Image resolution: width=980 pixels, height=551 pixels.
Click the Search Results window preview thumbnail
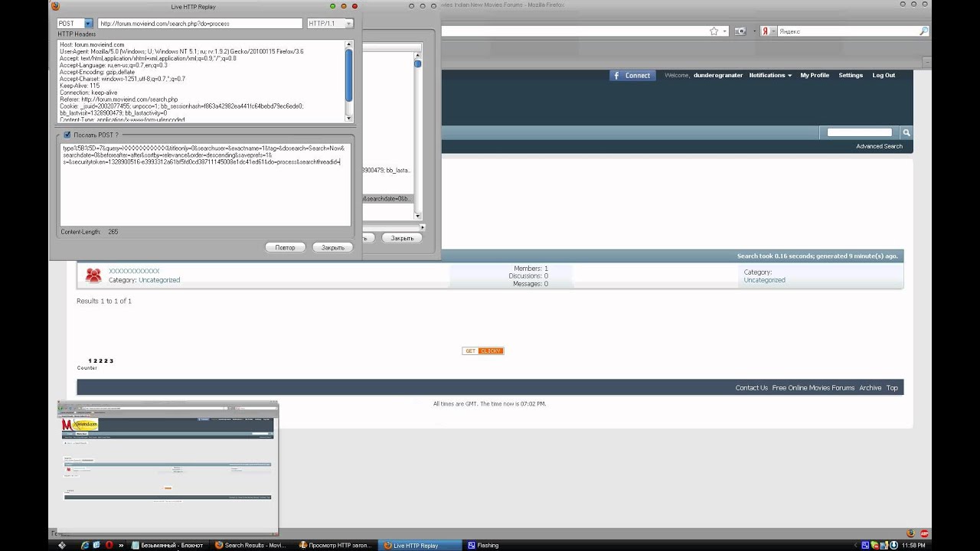(168, 468)
